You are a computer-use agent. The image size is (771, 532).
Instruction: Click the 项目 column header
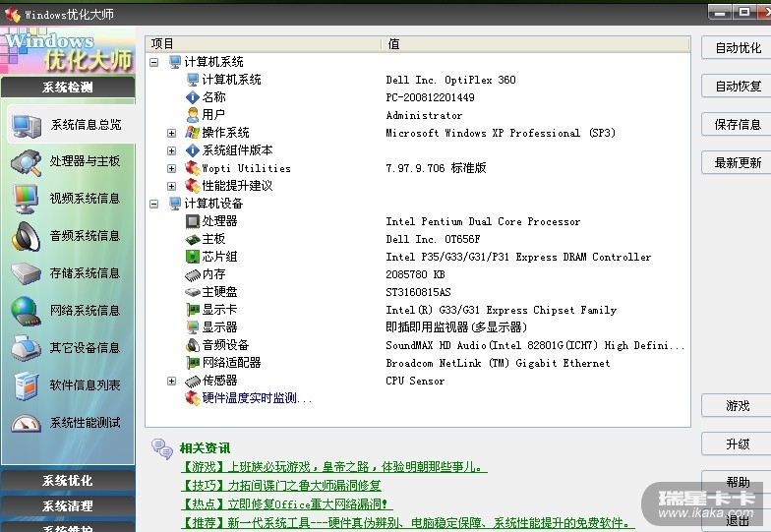click(264, 44)
